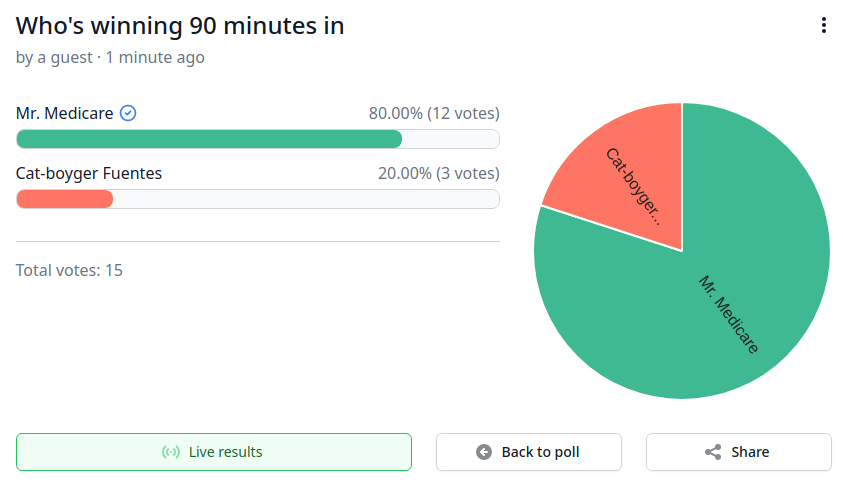Click the Cat-boyger Fuentes option label
This screenshot has height=492, width=843.
tap(89, 174)
